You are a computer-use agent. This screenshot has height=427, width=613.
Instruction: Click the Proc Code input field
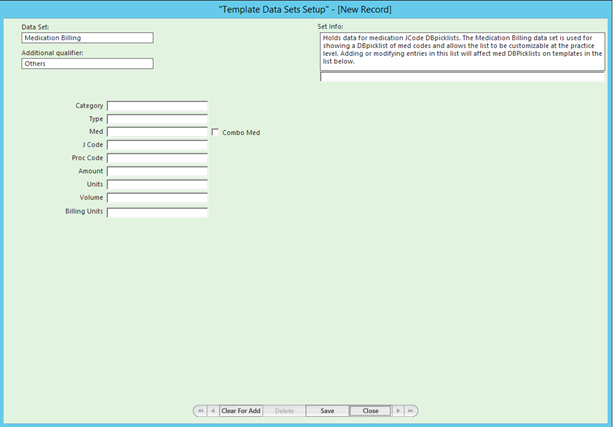click(x=157, y=158)
